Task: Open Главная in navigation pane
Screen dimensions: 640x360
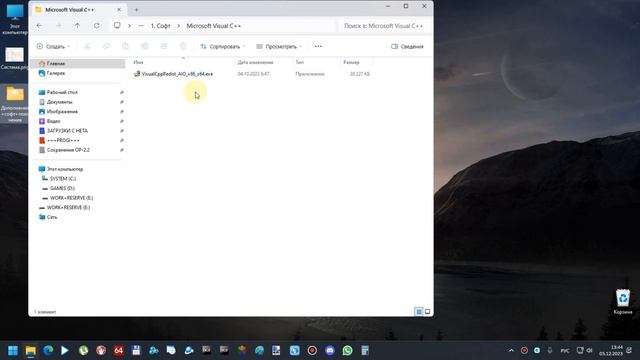Action: coord(78,63)
